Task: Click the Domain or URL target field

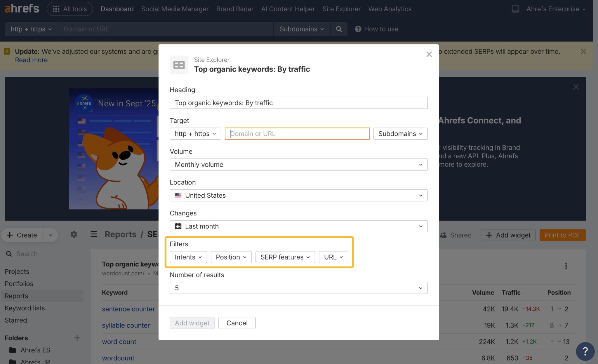Action: coord(297,134)
